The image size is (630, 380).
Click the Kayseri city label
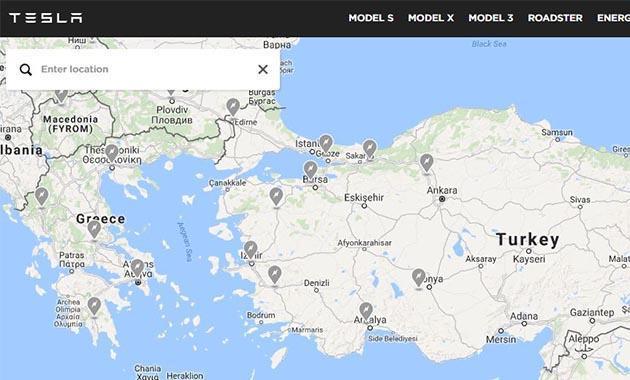529,259
